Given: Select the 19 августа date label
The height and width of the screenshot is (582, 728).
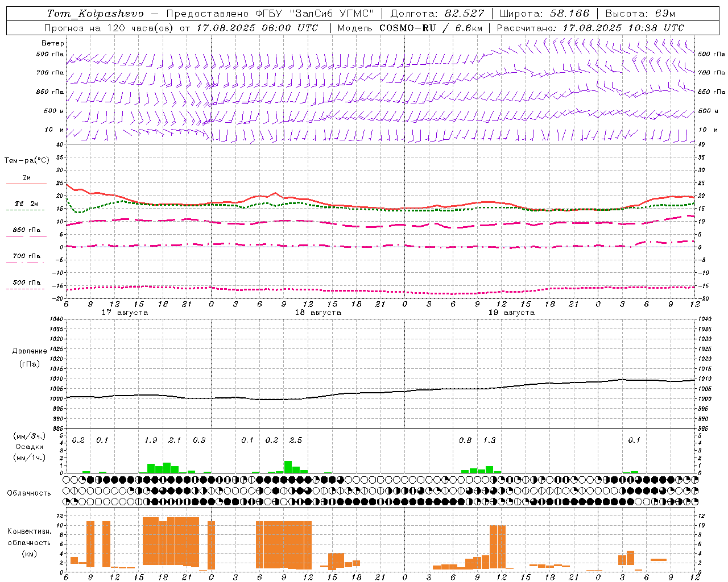Looking at the screenshot, I should point(511,313).
